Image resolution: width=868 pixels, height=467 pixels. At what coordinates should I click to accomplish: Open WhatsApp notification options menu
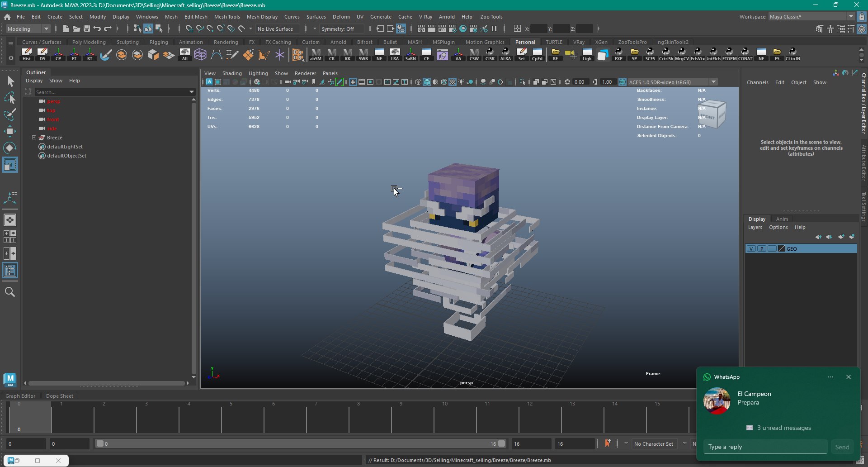click(830, 377)
